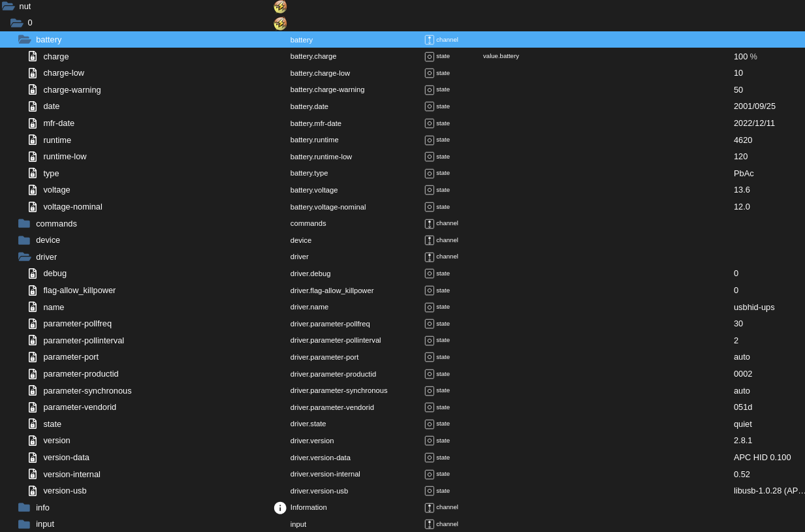
Task: Click the state icon for battery.charge
Action: pos(430,56)
